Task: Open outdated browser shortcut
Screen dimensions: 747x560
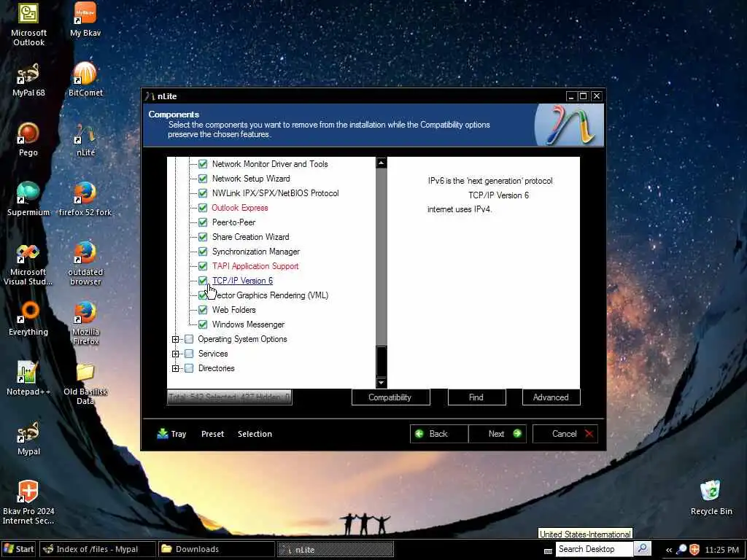Action: click(x=85, y=264)
